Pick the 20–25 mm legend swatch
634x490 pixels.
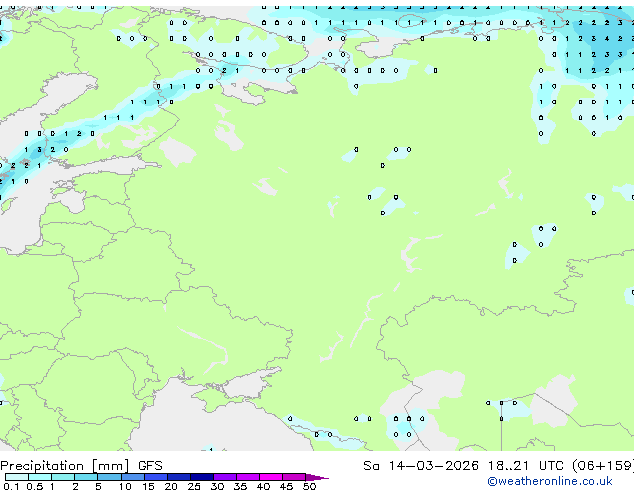point(178,477)
